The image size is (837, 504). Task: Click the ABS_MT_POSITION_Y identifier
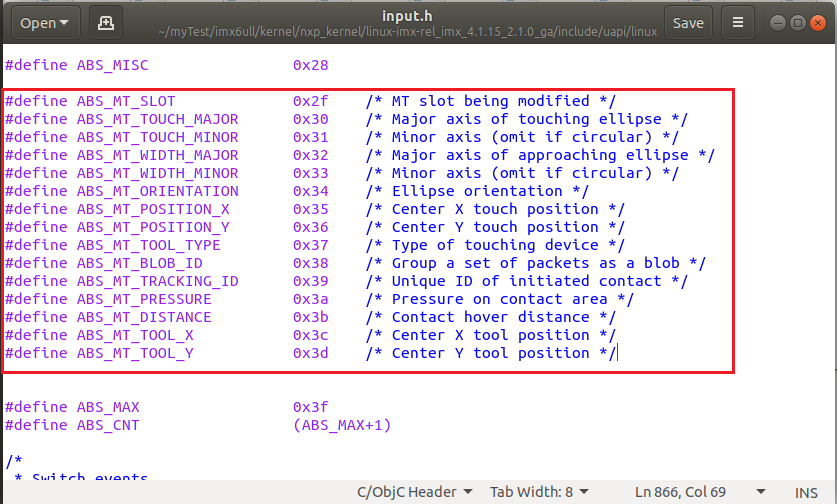[x=153, y=227]
